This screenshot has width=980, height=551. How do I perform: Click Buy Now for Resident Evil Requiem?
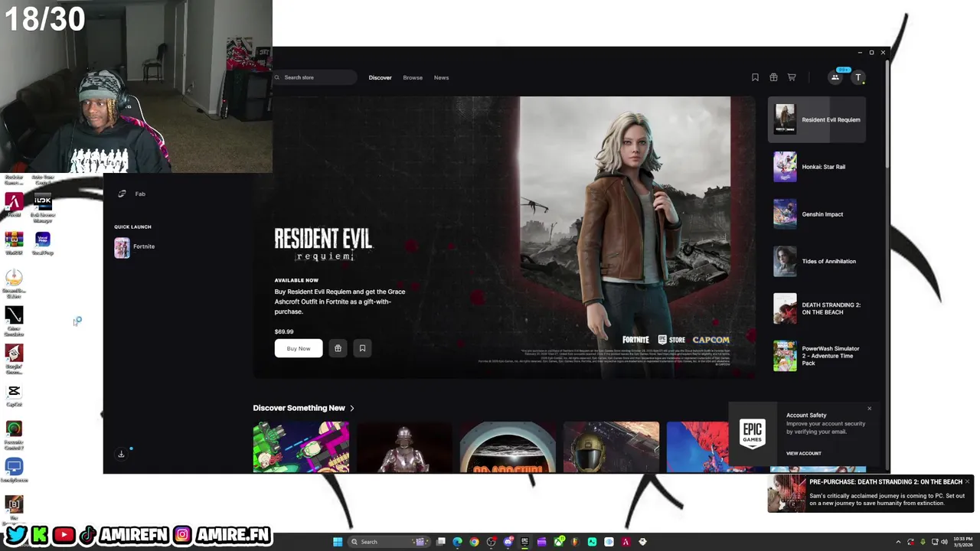coord(299,348)
